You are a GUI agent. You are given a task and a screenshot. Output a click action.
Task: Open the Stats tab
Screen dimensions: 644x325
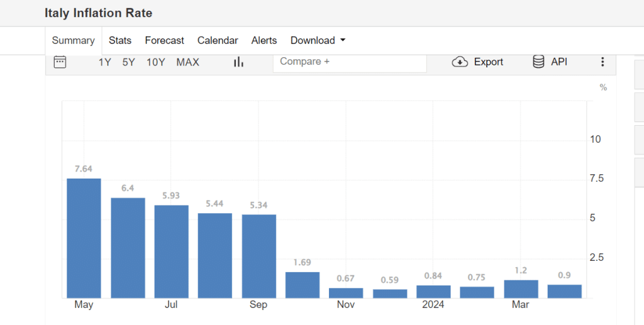[x=120, y=40]
